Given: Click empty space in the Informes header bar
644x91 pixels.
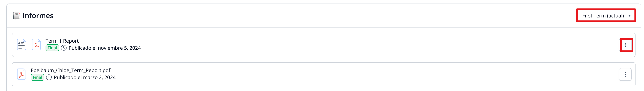Looking at the screenshot, I should click(300, 16).
